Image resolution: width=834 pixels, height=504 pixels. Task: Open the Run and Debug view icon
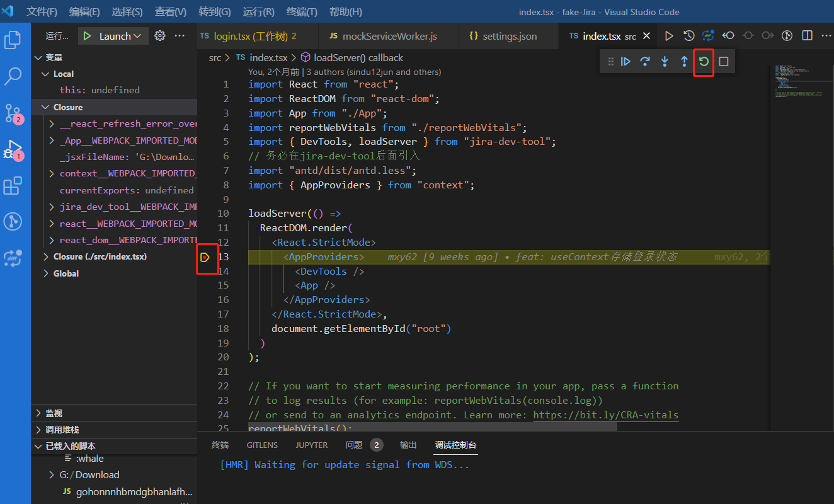click(13, 150)
